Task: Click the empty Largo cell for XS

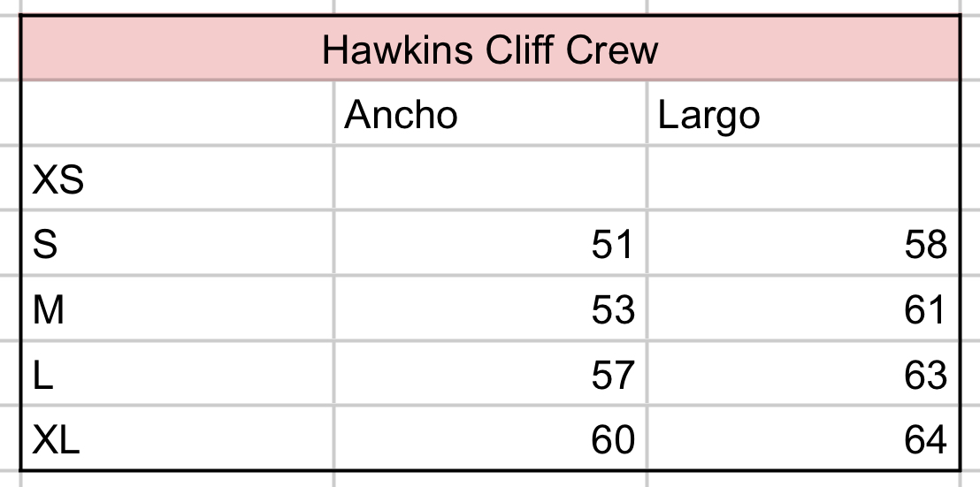Action: point(803,179)
